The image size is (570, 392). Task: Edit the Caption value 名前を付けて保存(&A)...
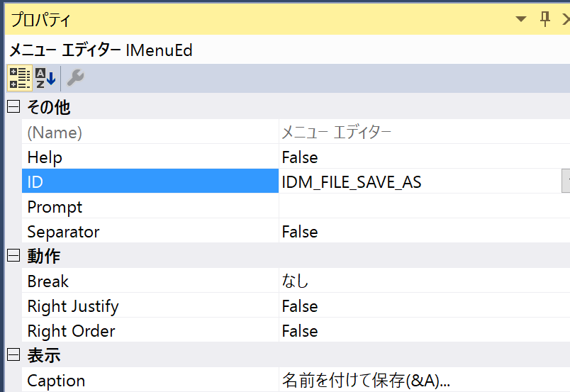[366, 381]
